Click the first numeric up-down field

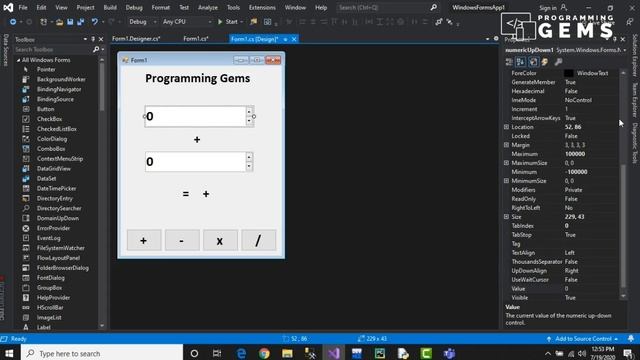199,116
